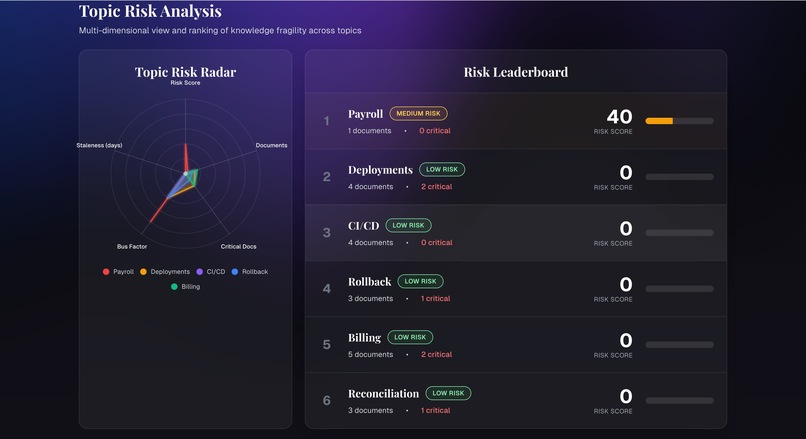Screen dimensions: 806x439
Task: Click the '2 critical' count under Deployments
Action: [436, 187]
